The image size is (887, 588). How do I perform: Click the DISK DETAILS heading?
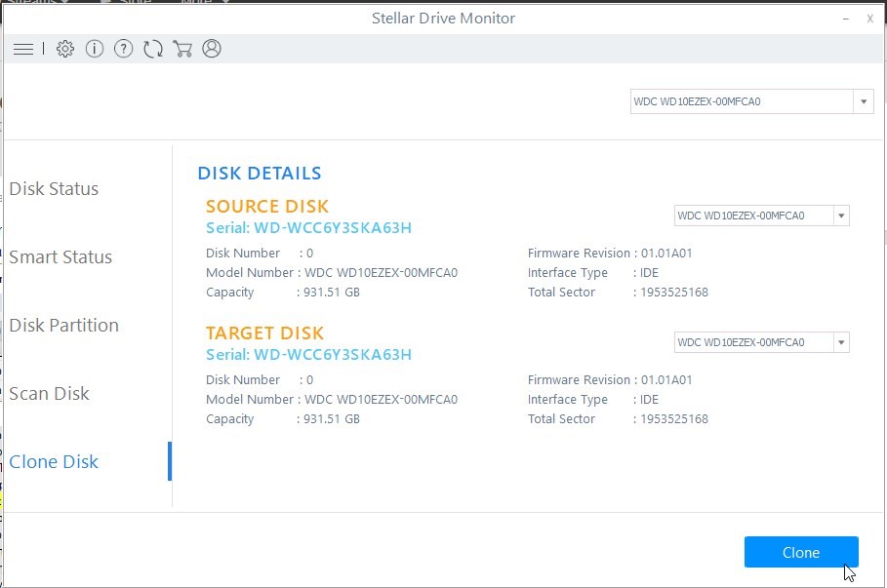coord(260,173)
